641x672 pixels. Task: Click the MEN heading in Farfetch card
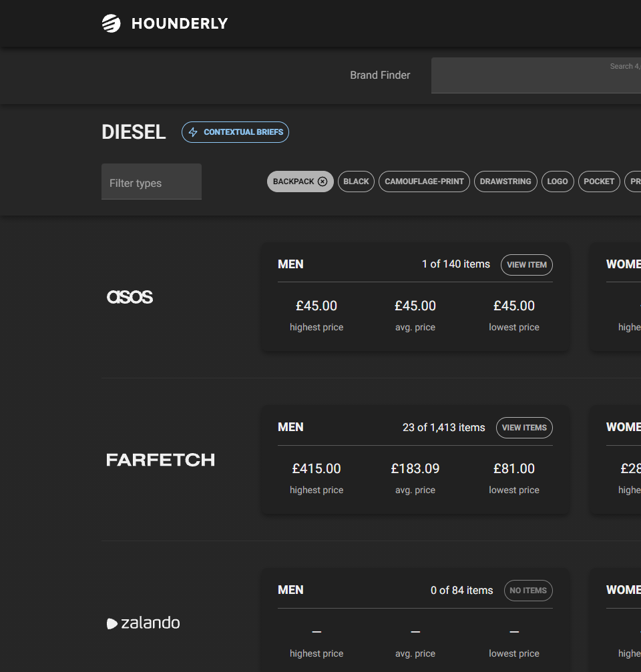(290, 427)
